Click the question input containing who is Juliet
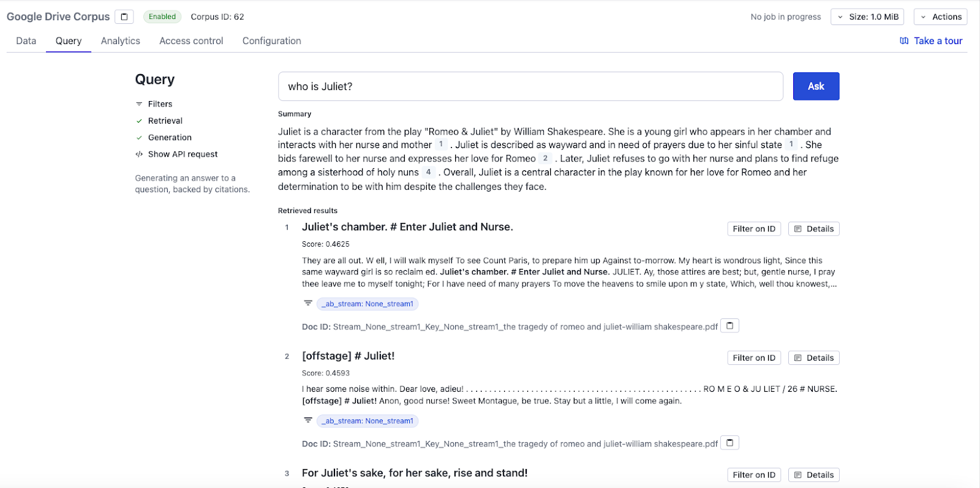This screenshot has width=980, height=488. click(x=530, y=86)
